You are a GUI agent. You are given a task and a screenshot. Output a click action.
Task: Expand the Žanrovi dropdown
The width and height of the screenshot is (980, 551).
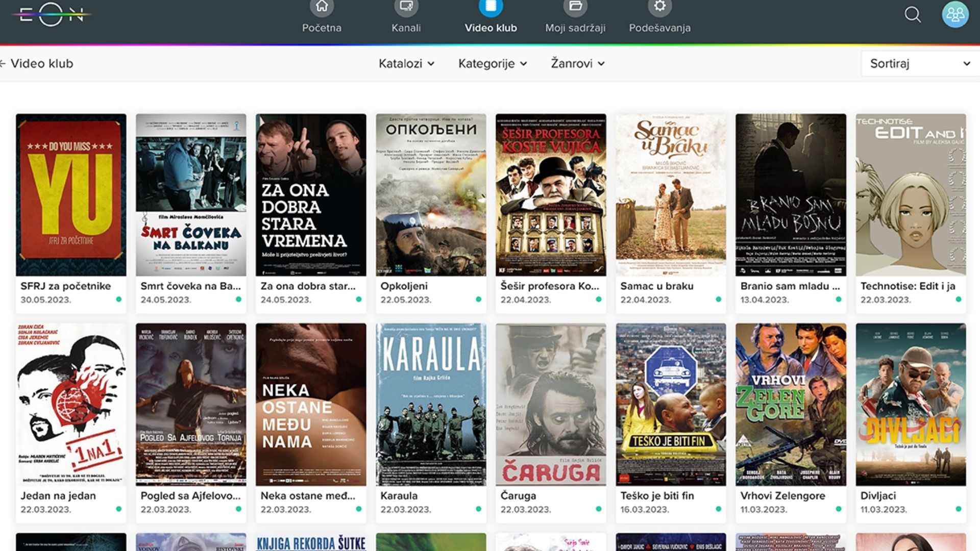[x=577, y=64]
